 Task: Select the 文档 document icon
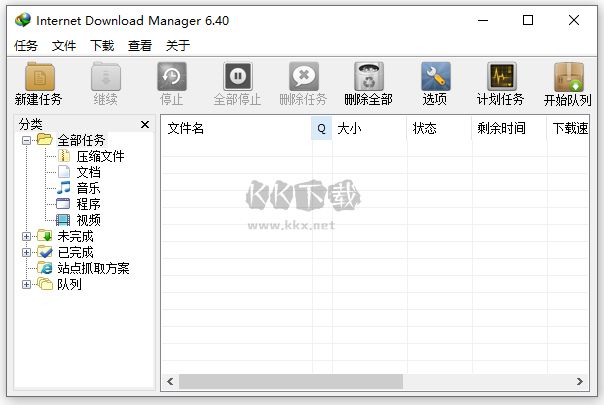click(64, 172)
